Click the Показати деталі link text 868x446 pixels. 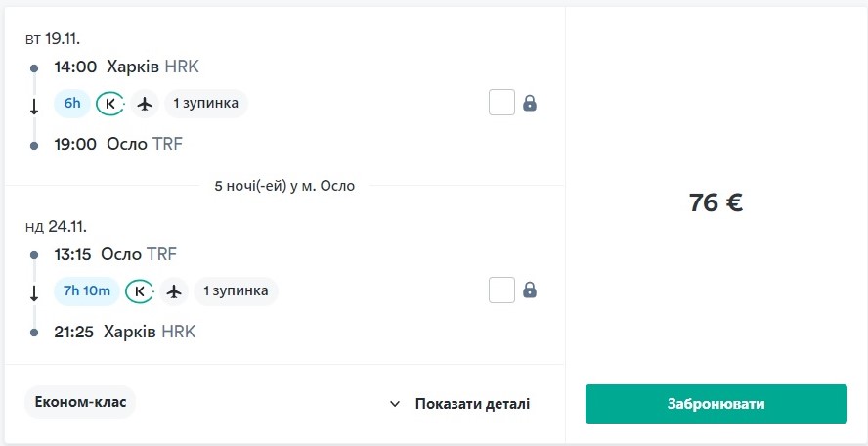(x=472, y=404)
